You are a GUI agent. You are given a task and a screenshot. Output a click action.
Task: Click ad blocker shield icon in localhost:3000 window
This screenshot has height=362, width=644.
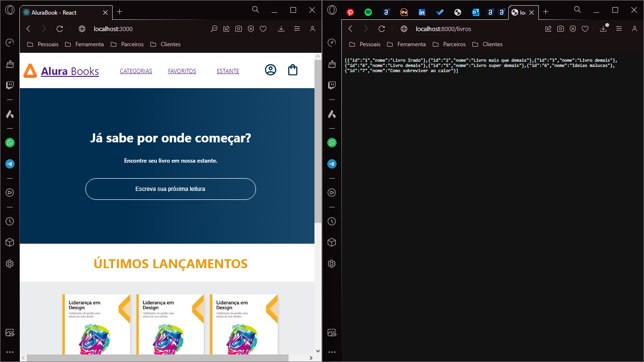click(x=251, y=29)
